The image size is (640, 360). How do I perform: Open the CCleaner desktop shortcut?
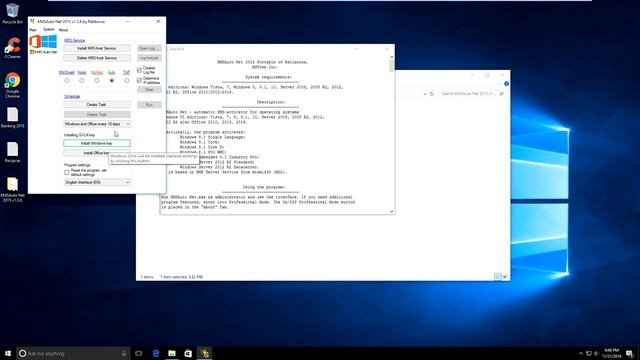(x=13, y=48)
